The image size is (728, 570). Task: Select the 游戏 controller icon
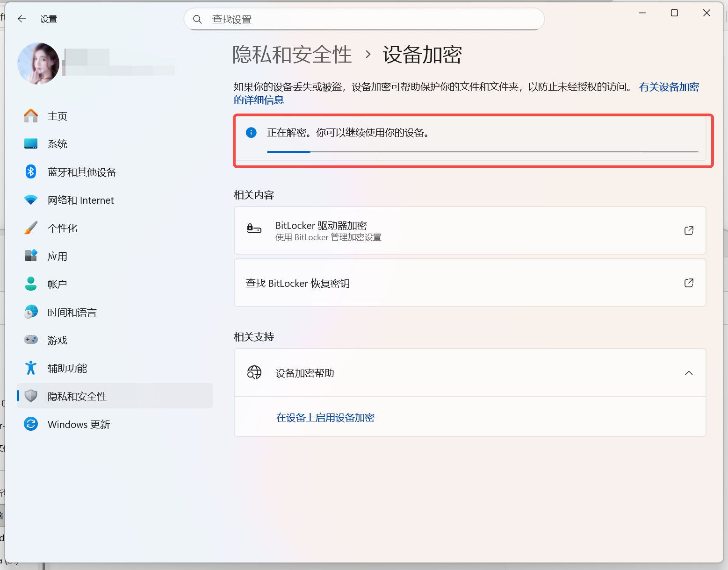(x=30, y=340)
